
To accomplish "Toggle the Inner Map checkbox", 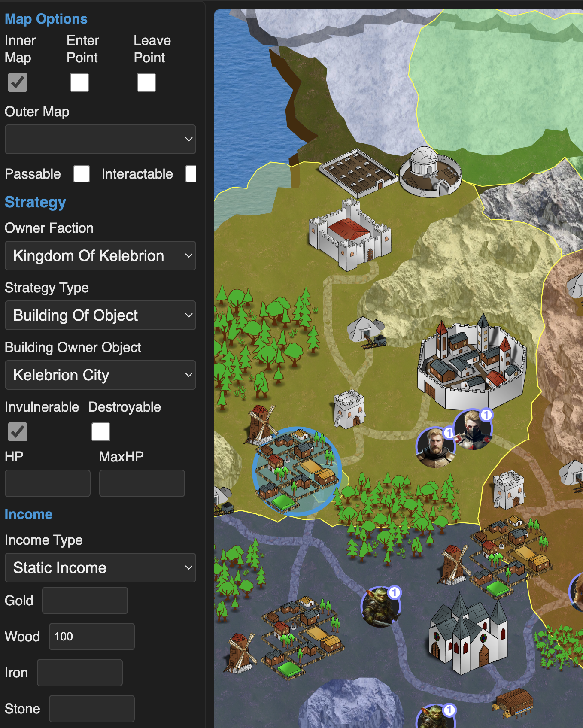I will (x=18, y=82).
